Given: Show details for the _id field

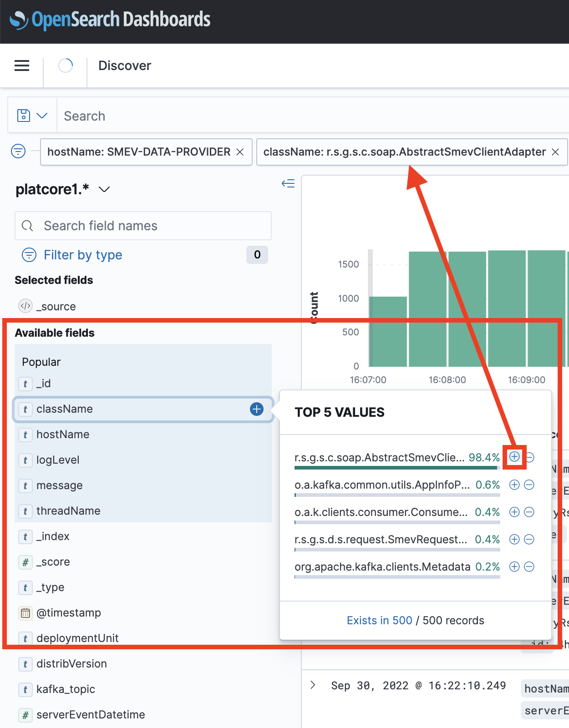Looking at the screenshot, I should click(x=43, y=384).
